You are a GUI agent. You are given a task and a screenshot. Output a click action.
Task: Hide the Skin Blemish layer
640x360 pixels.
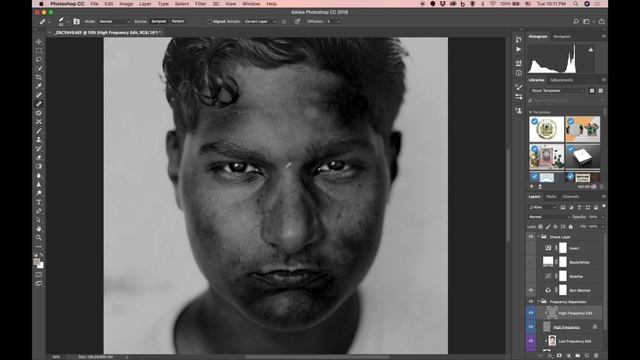click(531, 290)
